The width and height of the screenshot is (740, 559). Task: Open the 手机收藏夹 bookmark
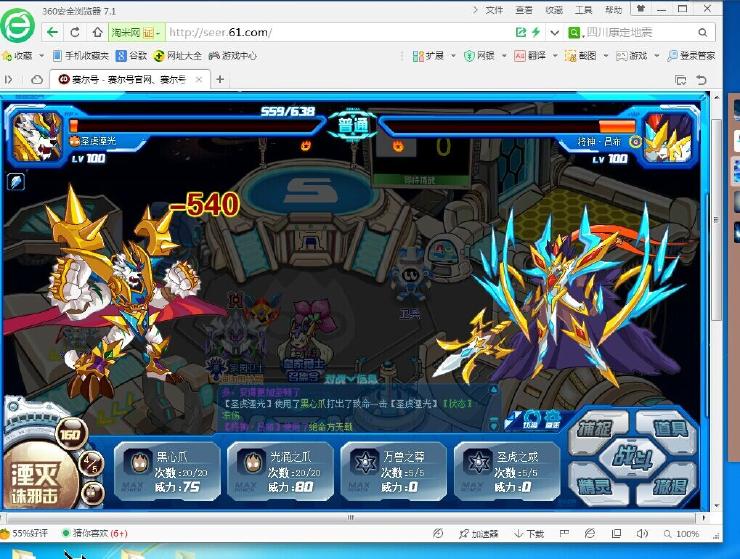pos(81,56)
